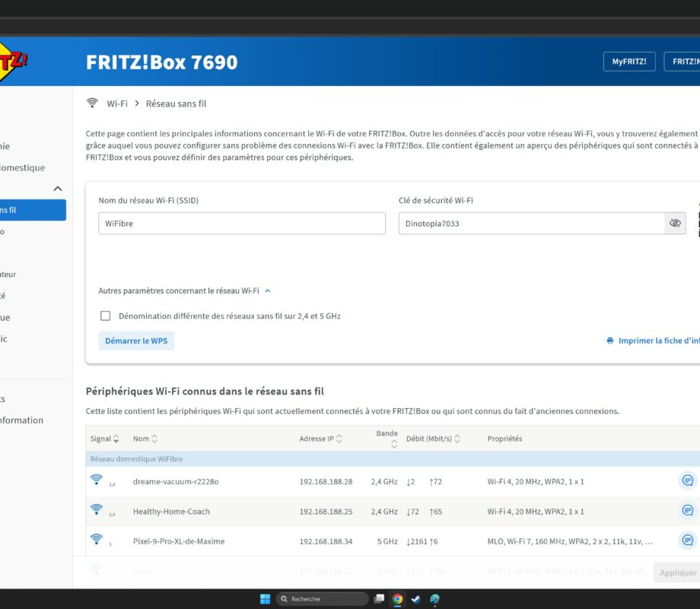Screen dimensions: 700x609
Task: Click the Réseau domestique WiFibre group row
Action: [x=393, y=459]
